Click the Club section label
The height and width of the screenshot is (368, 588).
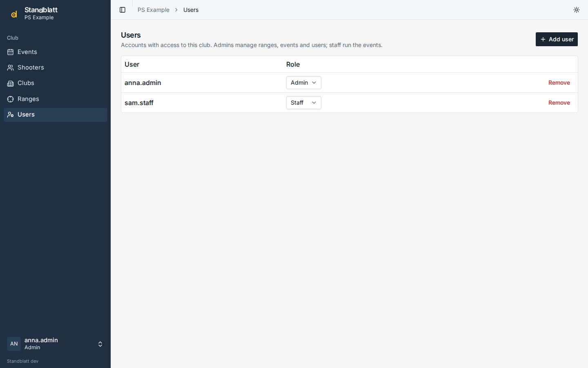13,38
